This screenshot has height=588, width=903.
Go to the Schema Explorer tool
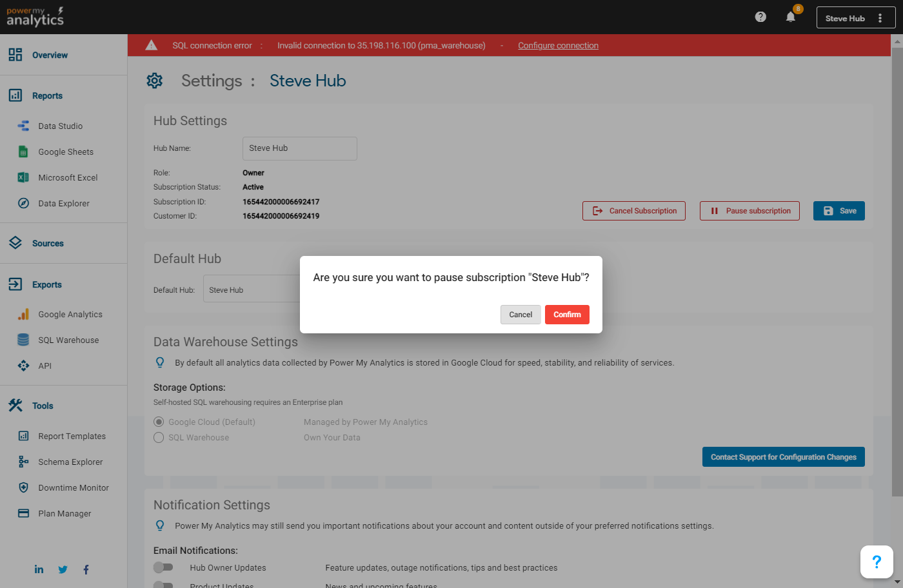click(x=70, y=462)
